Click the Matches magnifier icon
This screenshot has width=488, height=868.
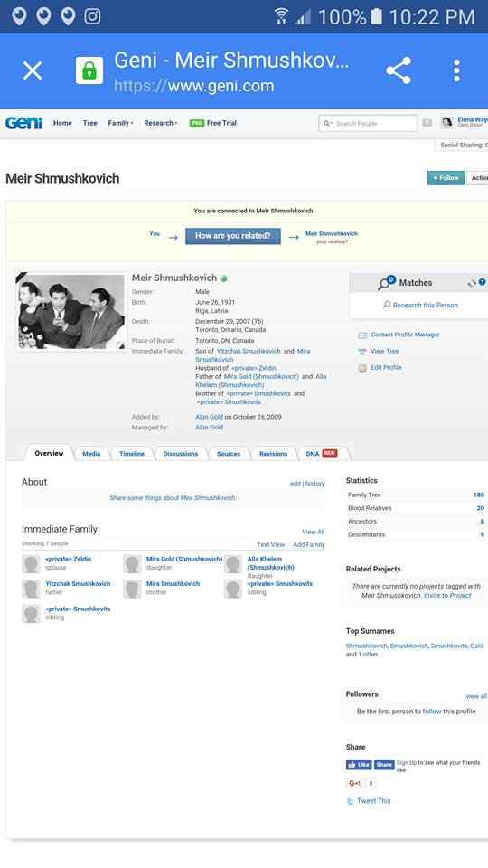coord(386,283)
